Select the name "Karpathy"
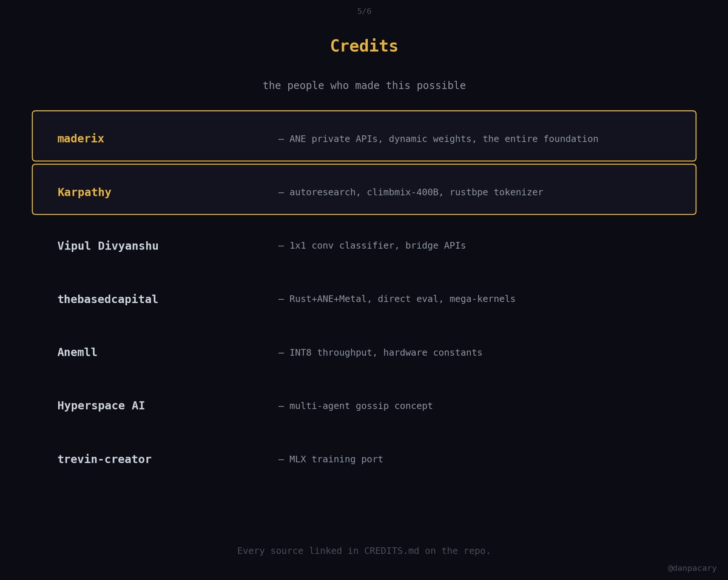Image resolution: width=728 pixels, height=580 pixels. (x=84, y=192)
